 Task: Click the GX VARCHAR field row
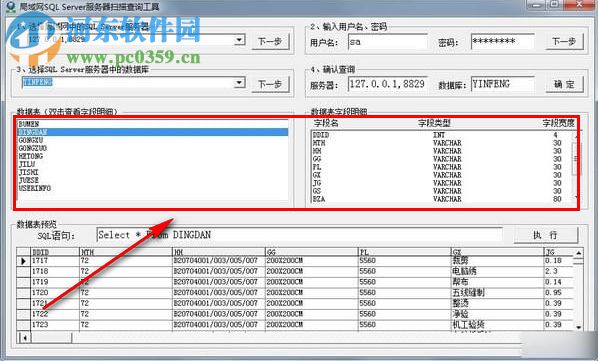coord(442,175)
